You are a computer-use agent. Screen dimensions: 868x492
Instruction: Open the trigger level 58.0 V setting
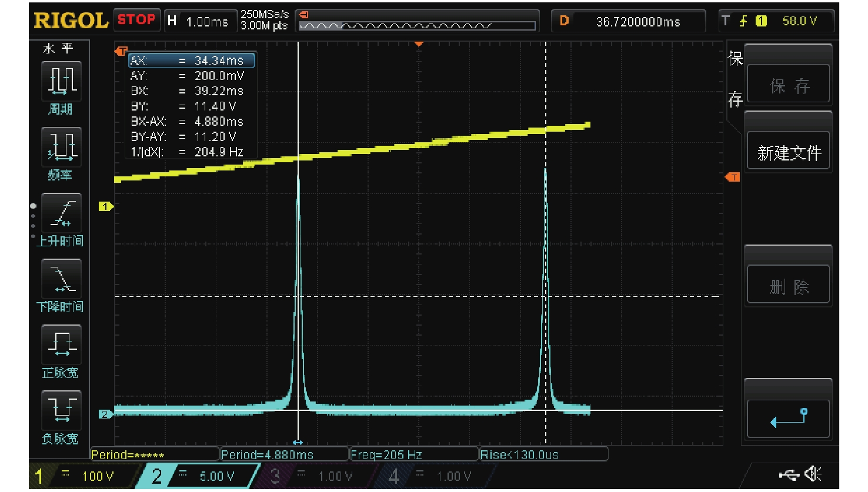click(777, 22)
